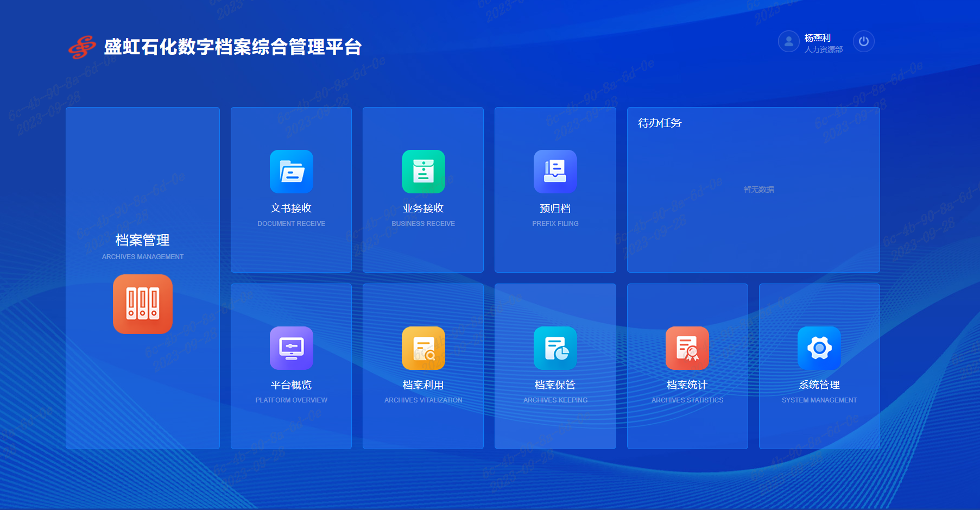Open the 档案保管 (Archives Keeping) blue icon
This screenshot has height=510, width=980.
(x=555, y=348)
